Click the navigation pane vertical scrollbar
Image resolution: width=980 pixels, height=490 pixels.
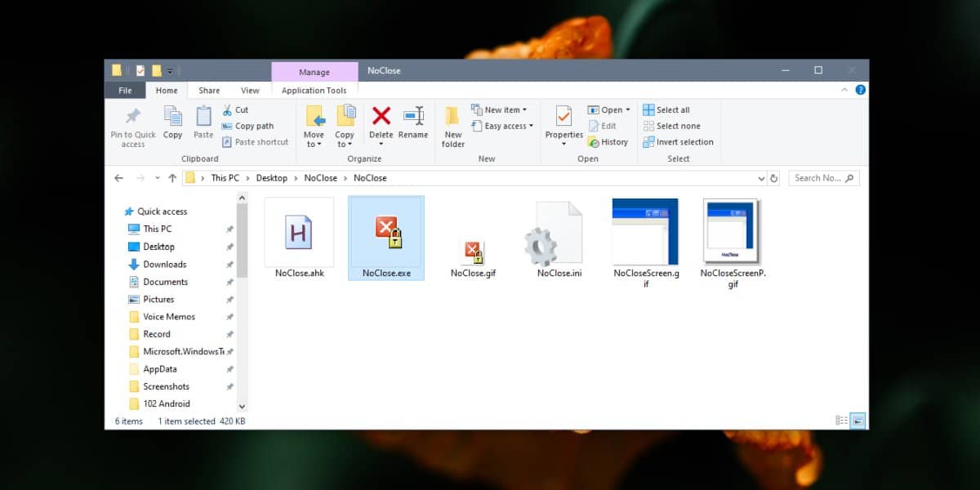tap(242, 301)
